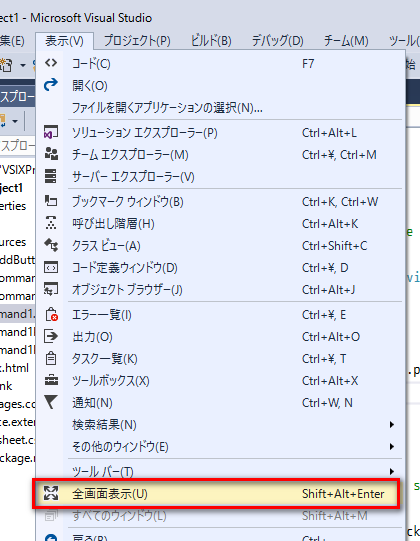Select 通知(N) entry
The image size is (420, 541).
221,403
